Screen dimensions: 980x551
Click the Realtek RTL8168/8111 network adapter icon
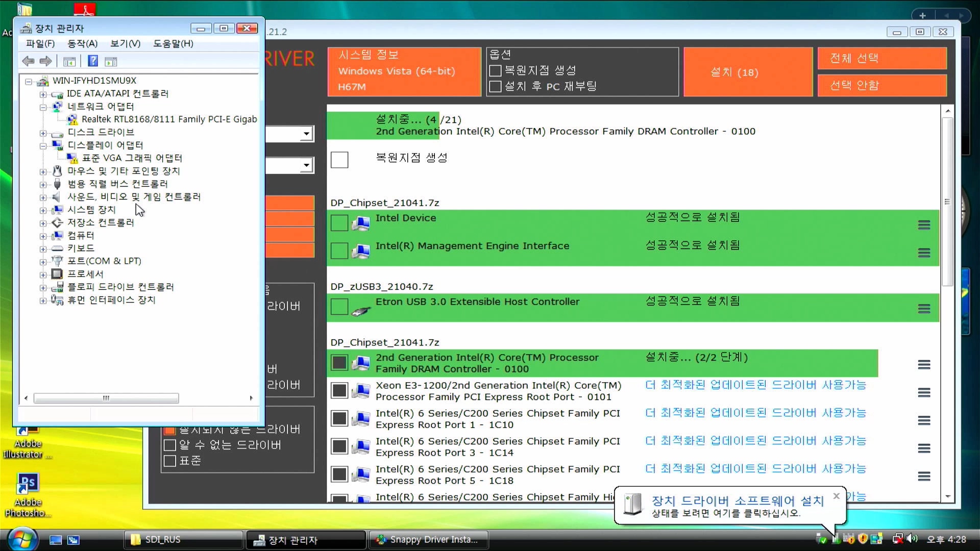click(x=72, y=119)
